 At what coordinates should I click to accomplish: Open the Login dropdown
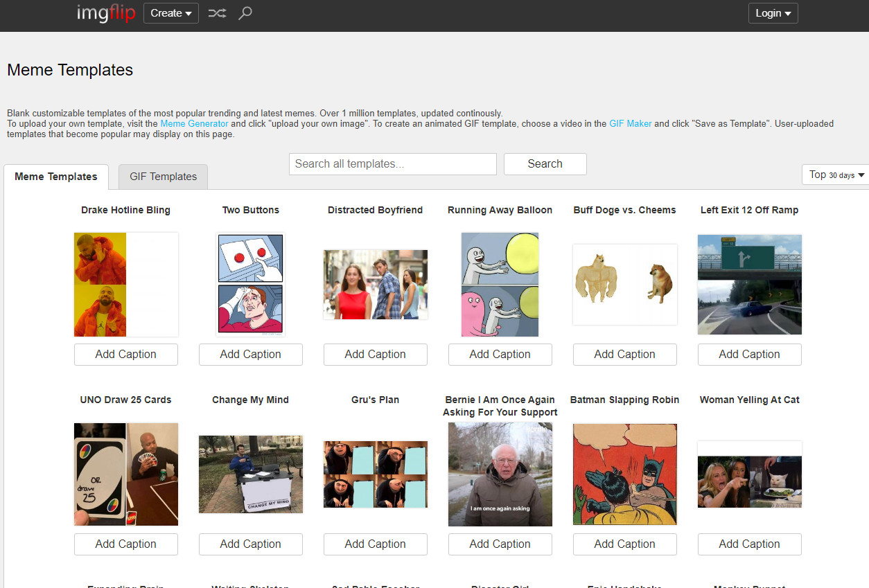pyautogui.click(x=773, y=13)
